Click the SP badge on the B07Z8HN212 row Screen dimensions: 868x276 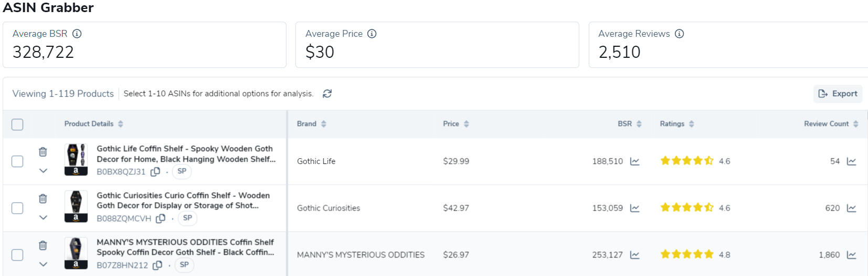tap(184, 265)
